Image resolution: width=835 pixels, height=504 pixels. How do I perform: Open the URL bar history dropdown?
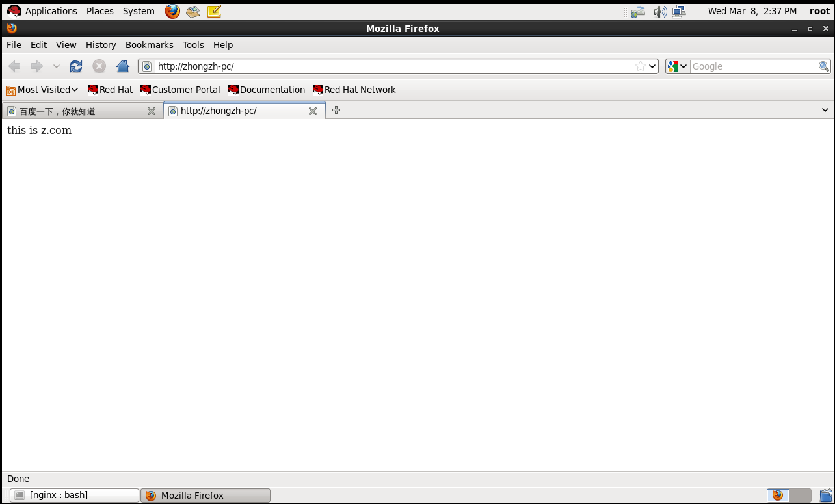click(x=652, y=66)
